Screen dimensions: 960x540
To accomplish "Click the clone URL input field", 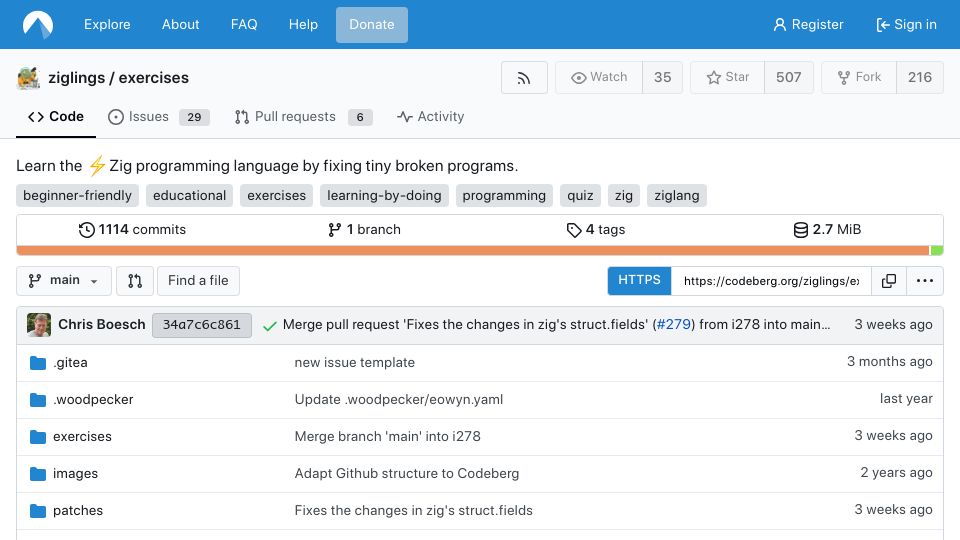I will [771, 281].
